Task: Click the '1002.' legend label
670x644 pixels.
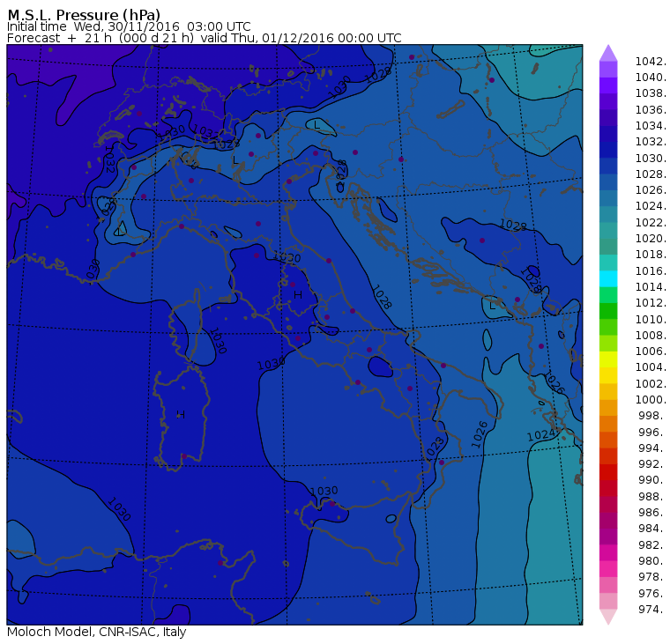Action: [x=651, y=383]
